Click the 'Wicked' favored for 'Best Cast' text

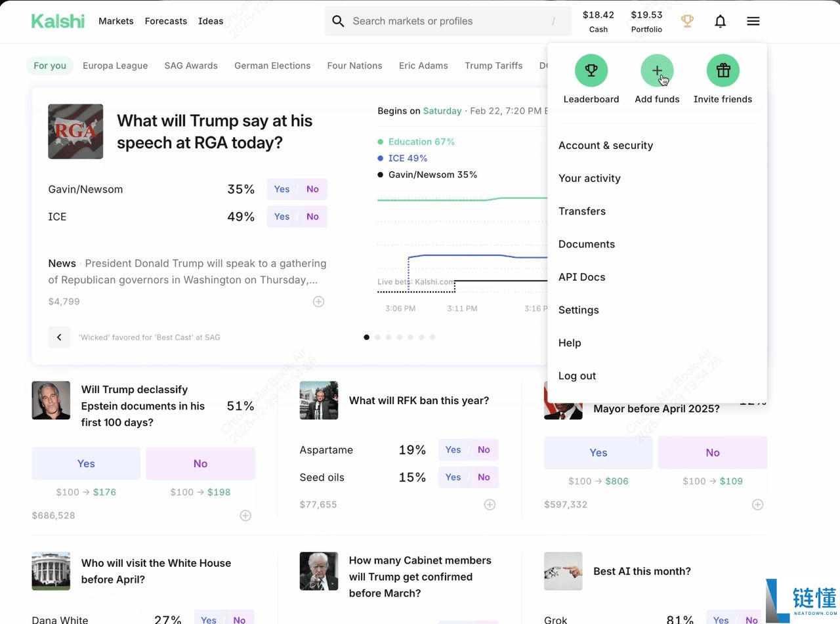pyautogui.click(x=150, y=337)
